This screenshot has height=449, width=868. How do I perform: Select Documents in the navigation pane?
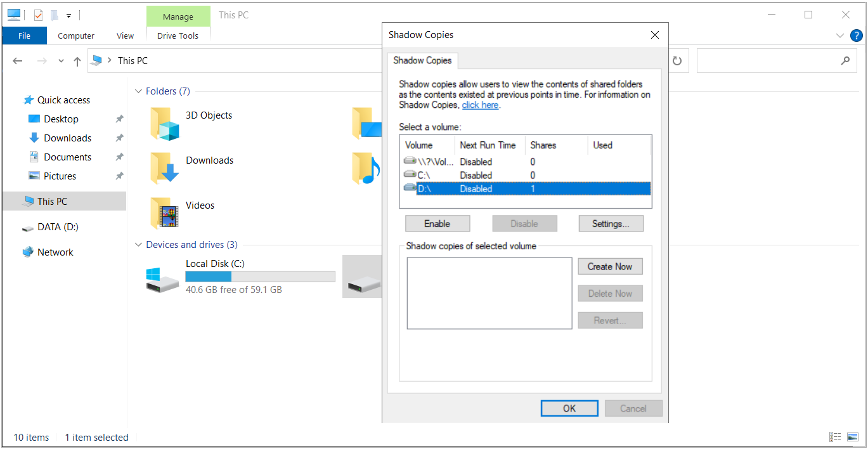[67, 157]
